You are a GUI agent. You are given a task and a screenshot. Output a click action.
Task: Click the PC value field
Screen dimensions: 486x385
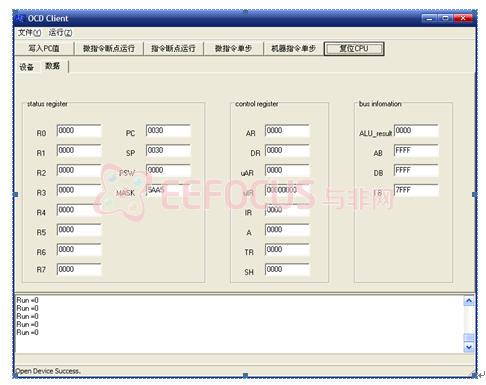click(168, 131)
